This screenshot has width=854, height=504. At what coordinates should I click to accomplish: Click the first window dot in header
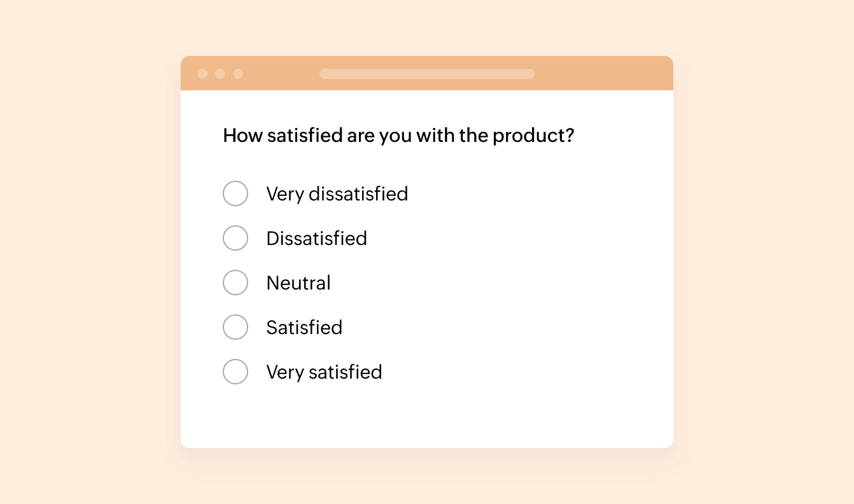coord(202,74)
